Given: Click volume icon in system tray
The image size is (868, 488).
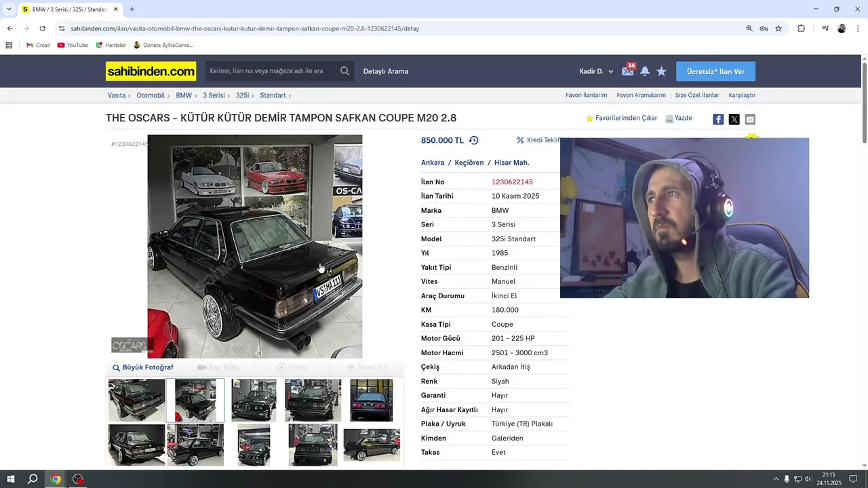Looking at the screenshot, I should (x=808, y=479).
